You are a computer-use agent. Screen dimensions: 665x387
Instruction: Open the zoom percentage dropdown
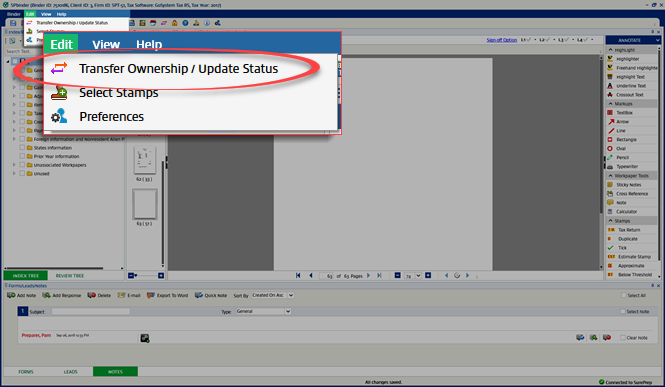point(418,276)
